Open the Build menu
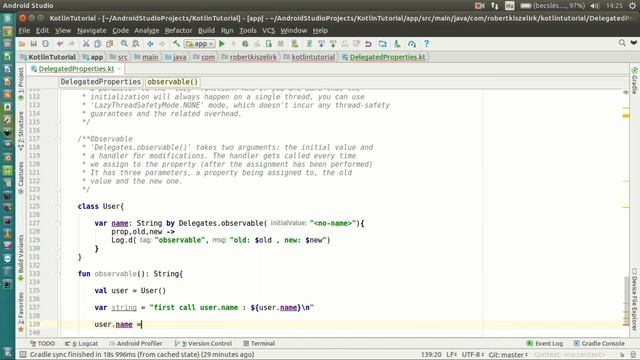 pyautogui.click(x=206, y=31)
